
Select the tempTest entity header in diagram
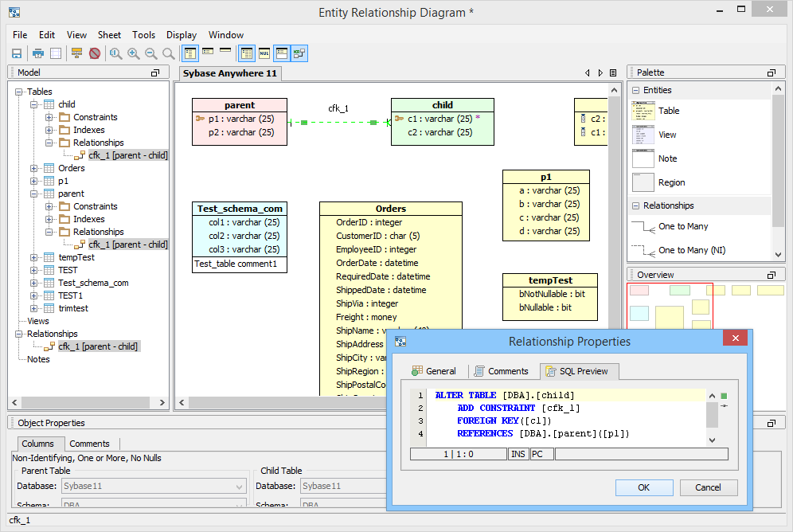pos(550,280)
